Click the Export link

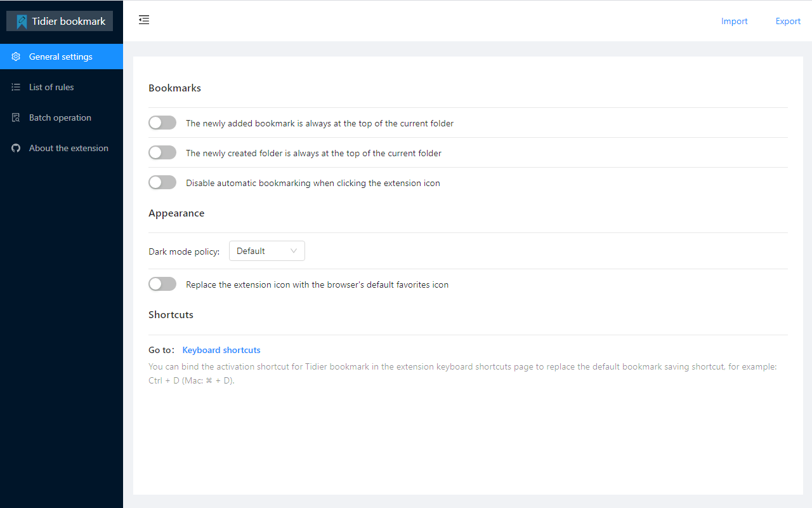click(x=788, y=21)
